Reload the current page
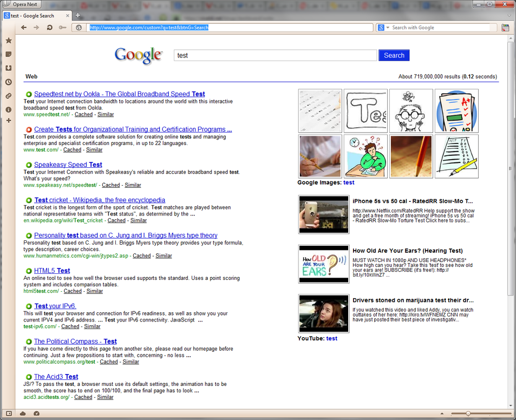Viewport: 516px width, 420px height. tap(50, 28)
